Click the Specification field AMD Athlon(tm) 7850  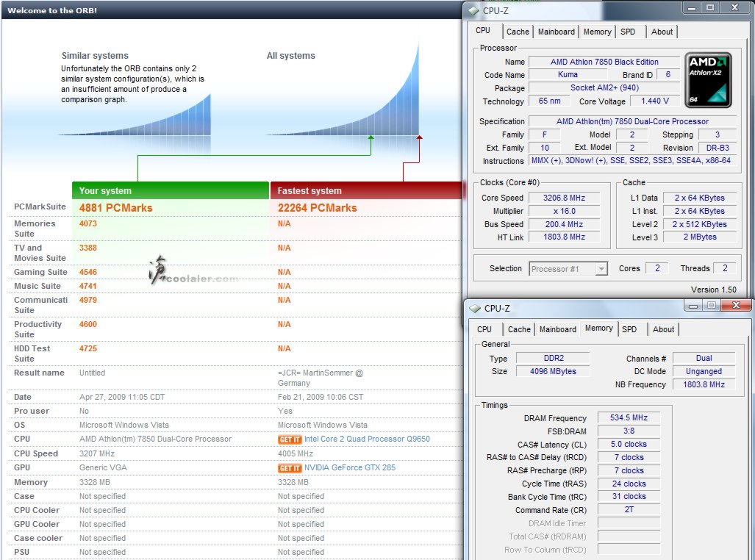pos(632,121)
